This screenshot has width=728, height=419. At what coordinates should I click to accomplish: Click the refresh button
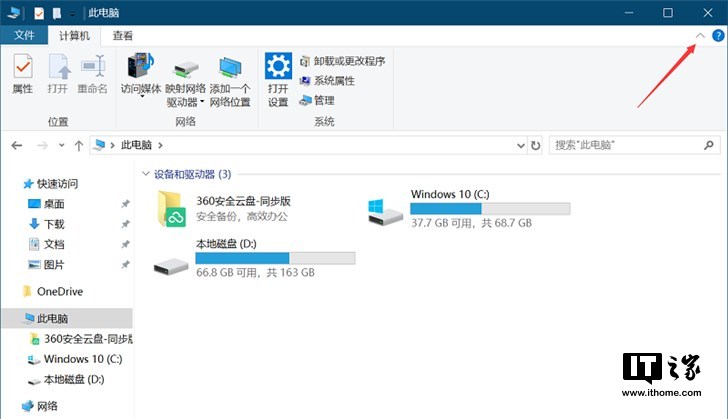tap(535, 145)
